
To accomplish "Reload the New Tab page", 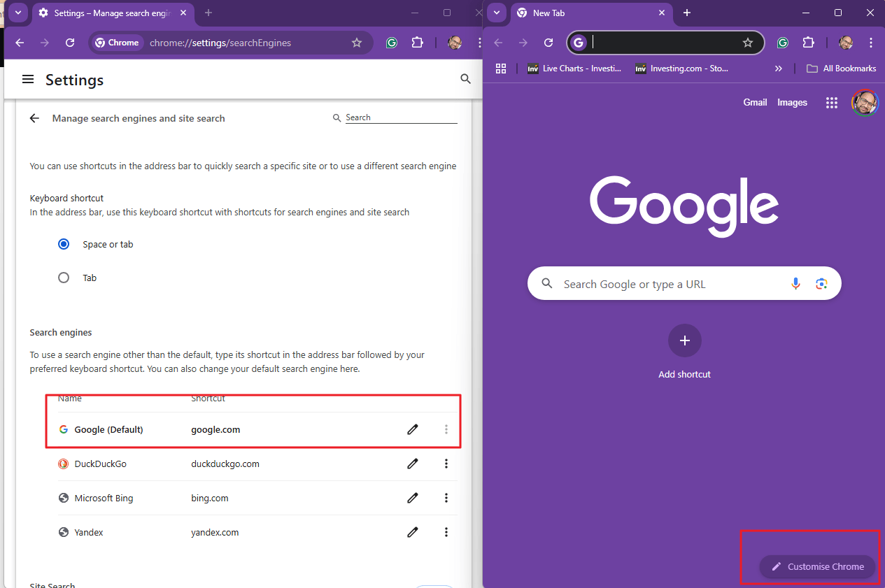I will 548,43.
